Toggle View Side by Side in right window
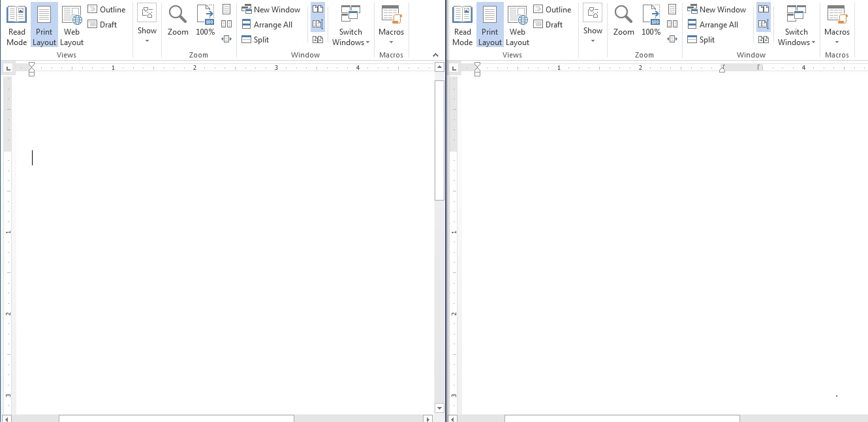 764,9
